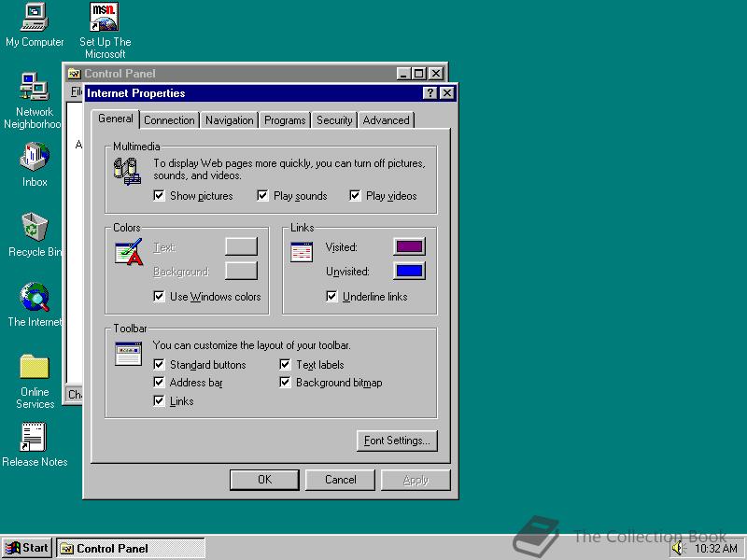Click the Font Settings button

(397, 441)
